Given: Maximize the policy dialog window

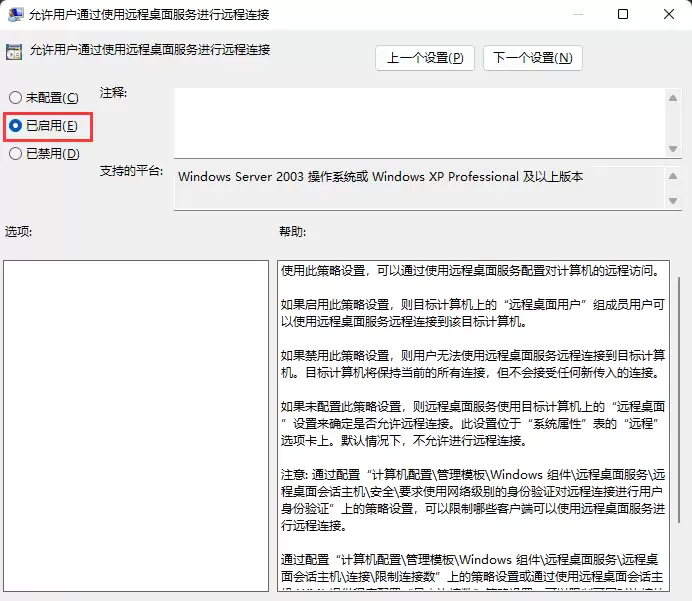Looking at the screenshot, I should tap(623, 14).
